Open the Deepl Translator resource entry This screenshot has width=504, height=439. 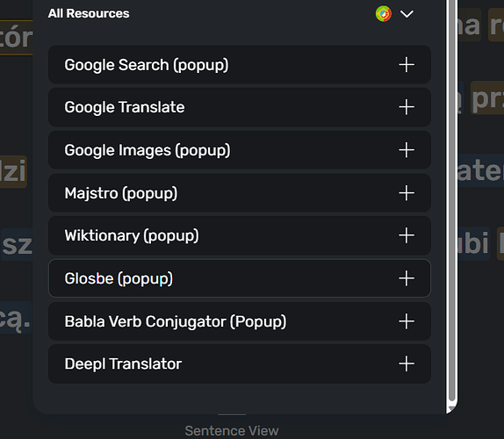click(240, 363)
